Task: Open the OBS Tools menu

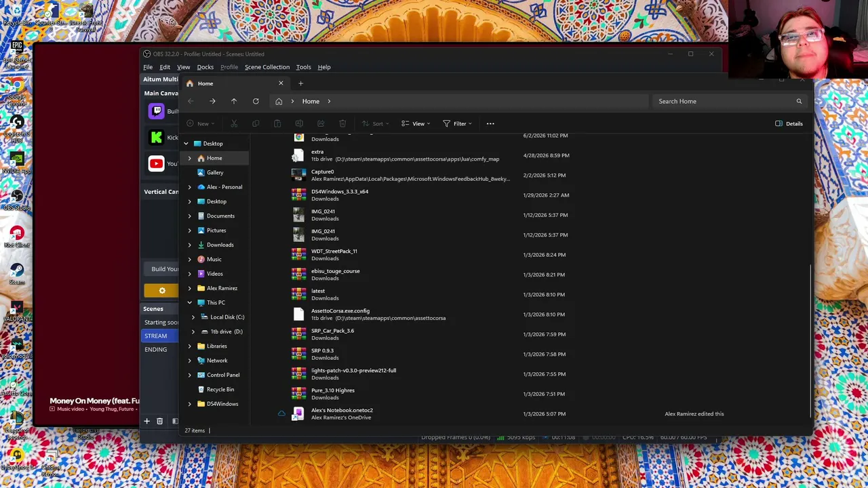Action: pos(303,67)
